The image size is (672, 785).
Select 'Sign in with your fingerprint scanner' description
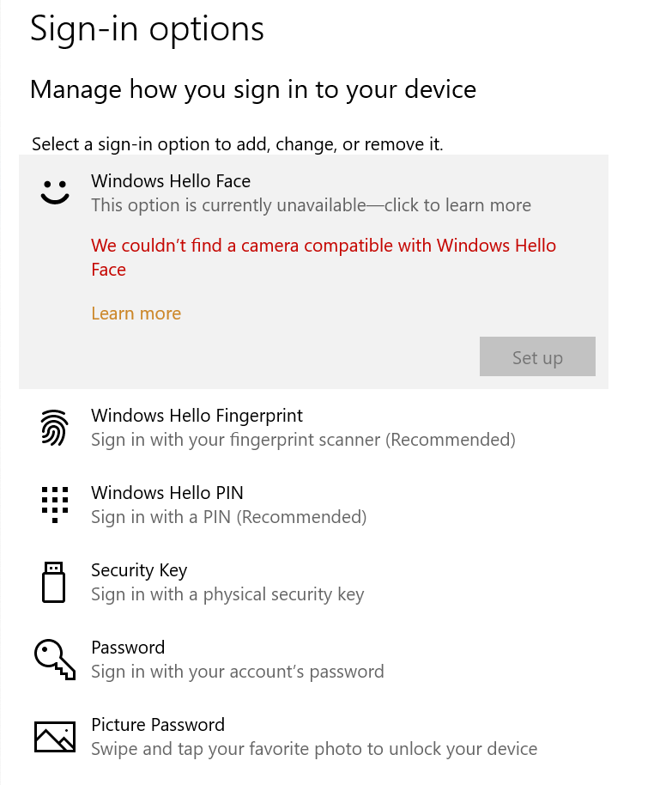click(303, 440)
